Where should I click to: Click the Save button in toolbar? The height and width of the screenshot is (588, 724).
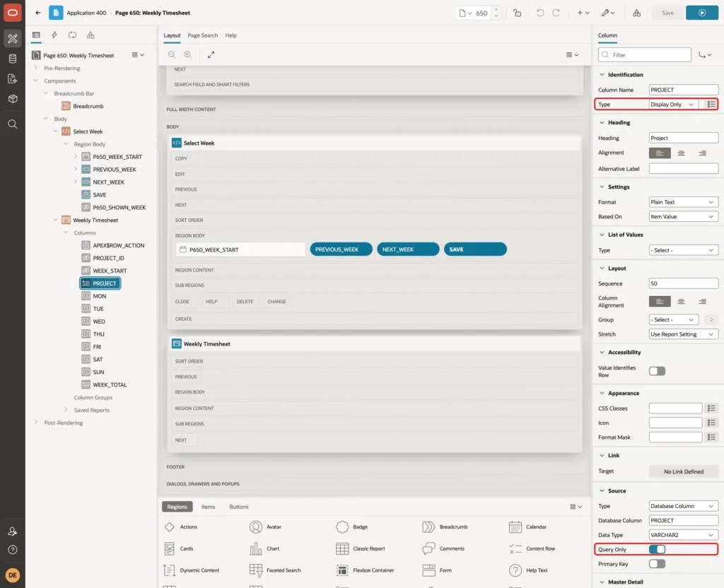pyautogui.click(x=667, y=13)
